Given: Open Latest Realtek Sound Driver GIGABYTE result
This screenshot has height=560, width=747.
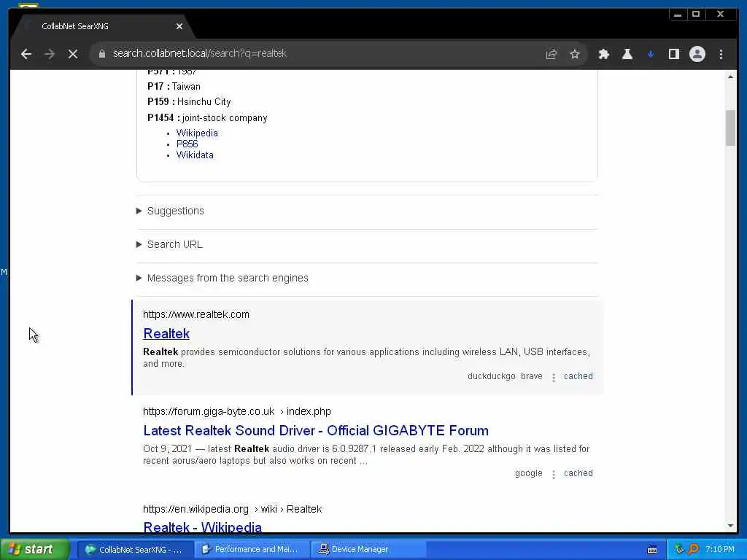Looking at the screenshot, I should [x=315, y=430].
